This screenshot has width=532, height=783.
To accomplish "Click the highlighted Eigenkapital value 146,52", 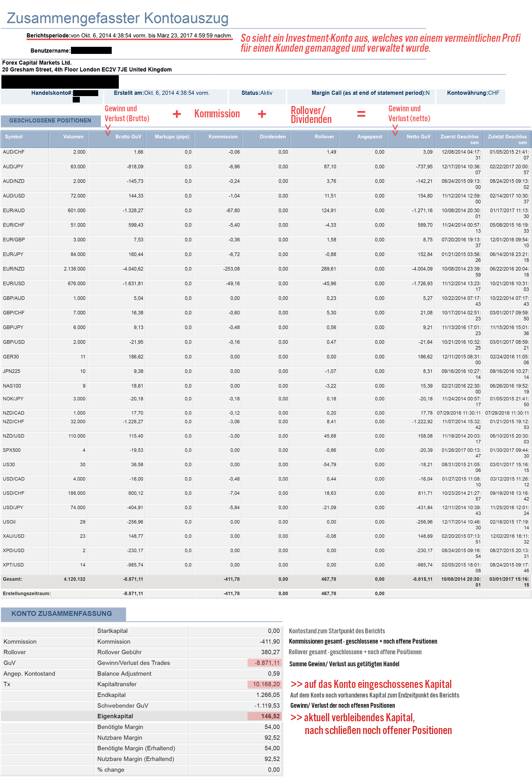I will [265, 716].
